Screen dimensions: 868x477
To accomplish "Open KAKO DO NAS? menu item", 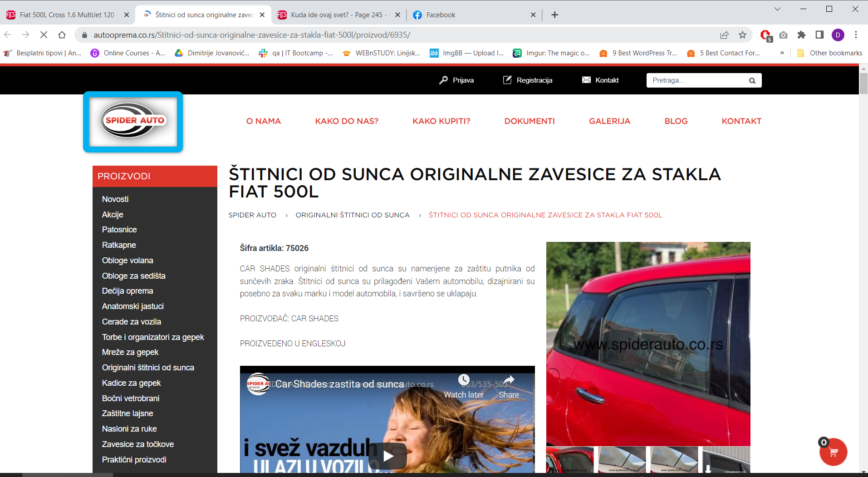I will click(x=347, y=121).
